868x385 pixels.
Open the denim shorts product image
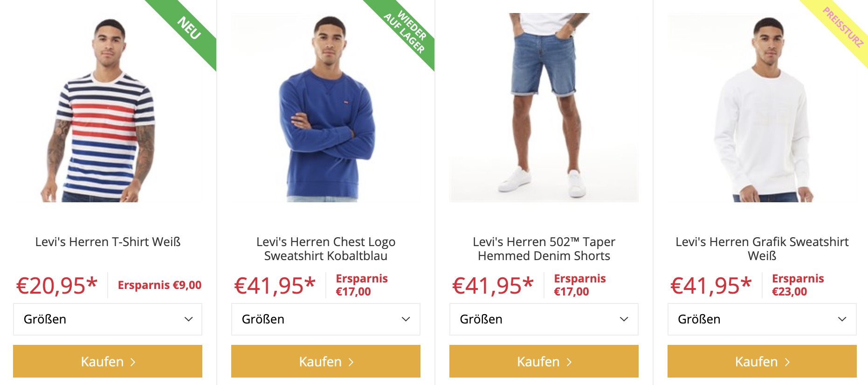pyautogui.click(x=544, y=108)
